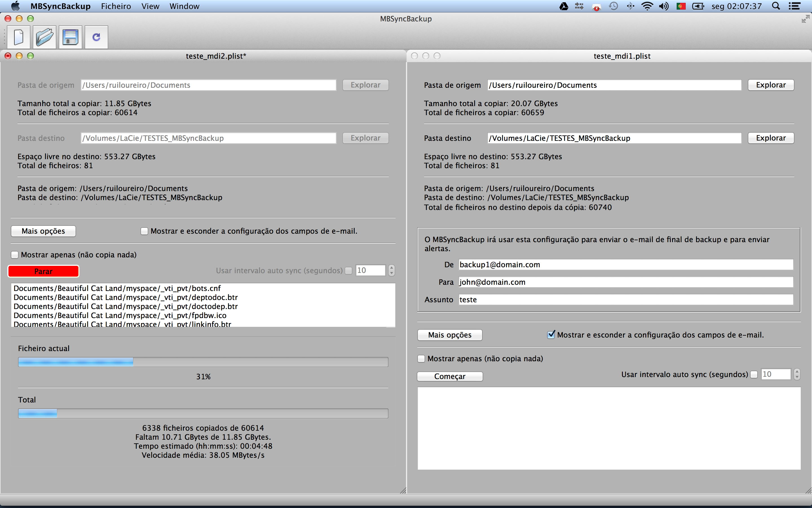Open the View menu
Viewport: 812px width, 508px height.
(150, 6)
